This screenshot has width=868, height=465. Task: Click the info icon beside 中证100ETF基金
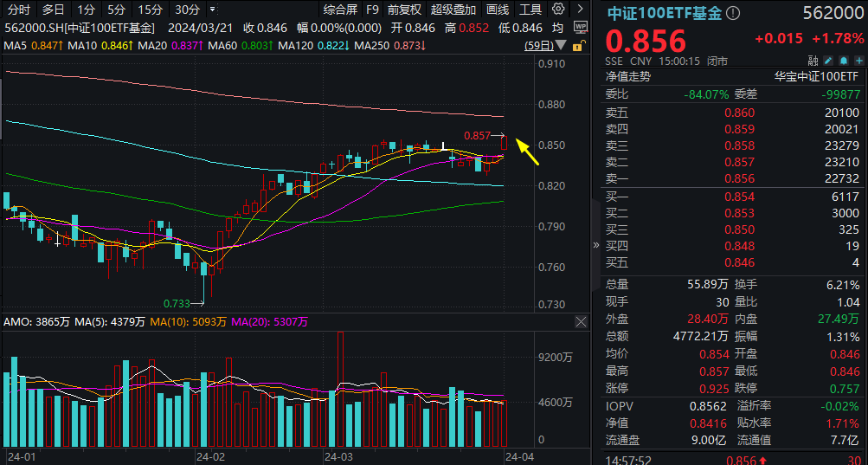point(732,13)
